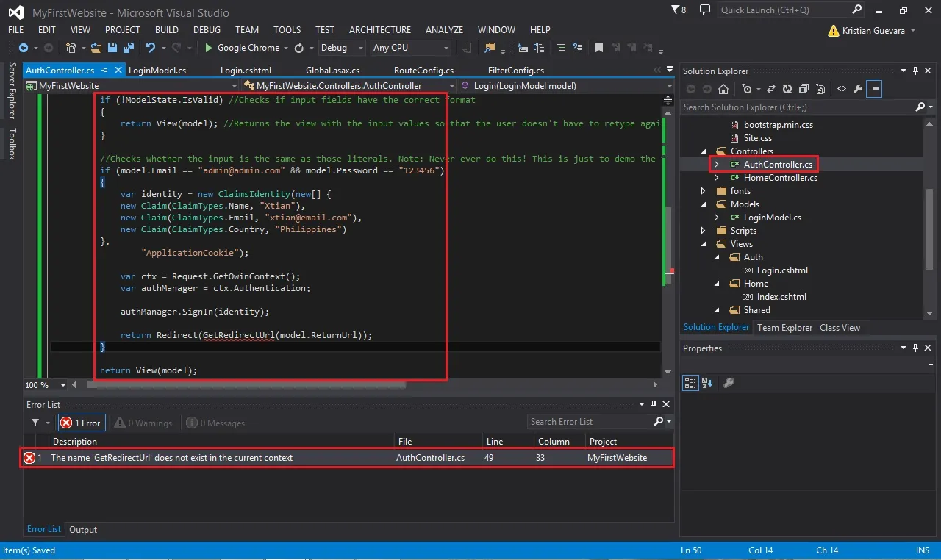Toggle the 1 Error filter button
941x560 pixels.
pos(82,423)
